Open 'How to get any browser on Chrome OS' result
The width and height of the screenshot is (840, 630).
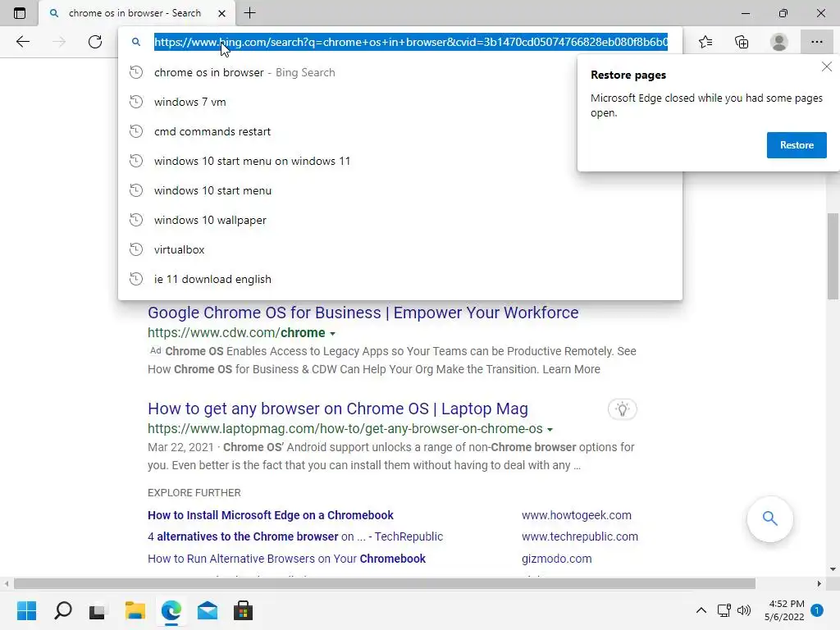pos(338,409)
